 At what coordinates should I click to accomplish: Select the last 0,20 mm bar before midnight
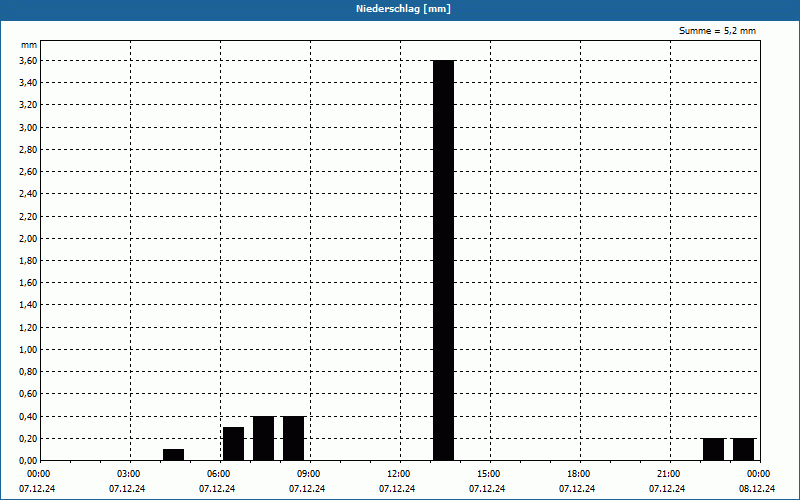[x=743, y=449]
